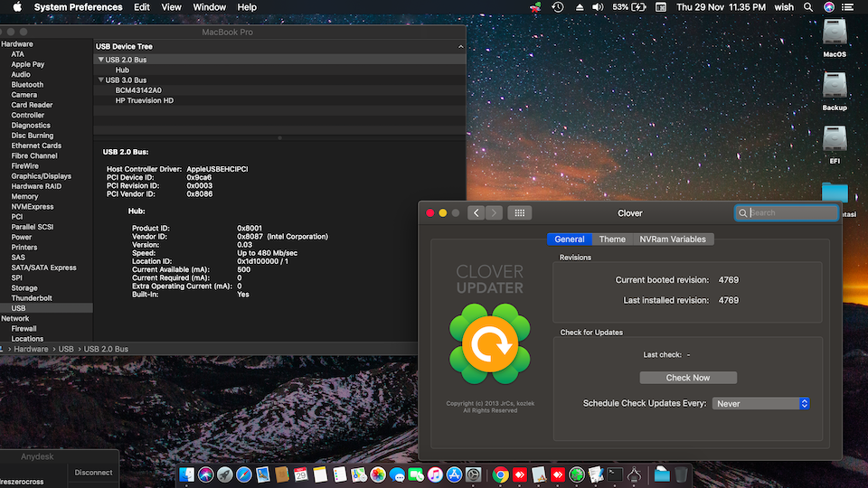Open the EFI volume on desktop

point(835,145)
